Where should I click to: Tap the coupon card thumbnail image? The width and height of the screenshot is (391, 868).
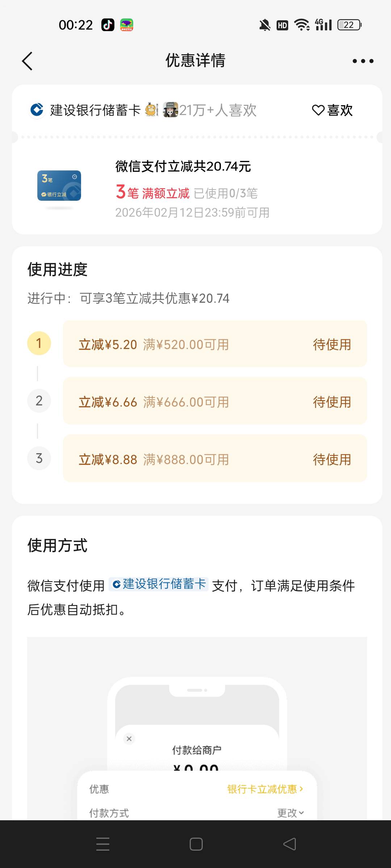(59, 186)
